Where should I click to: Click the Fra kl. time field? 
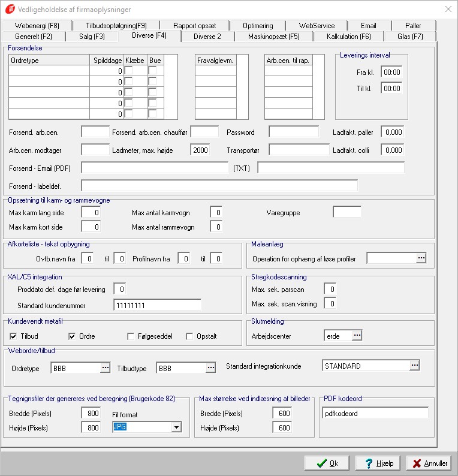(x=391, y=73)
